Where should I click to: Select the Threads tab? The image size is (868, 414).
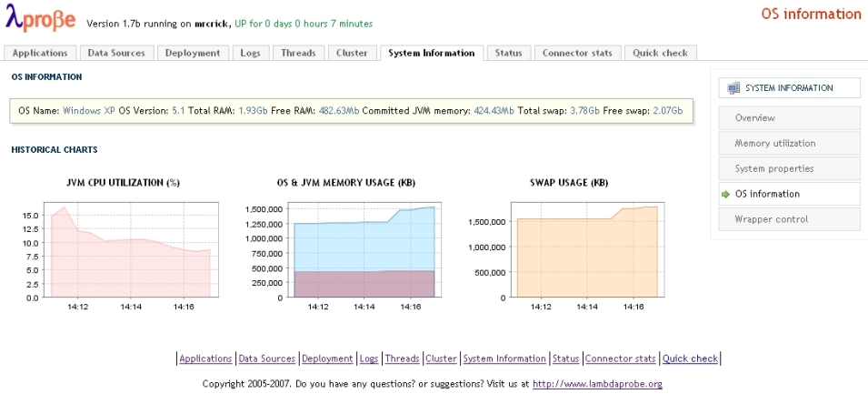[298, 53]
